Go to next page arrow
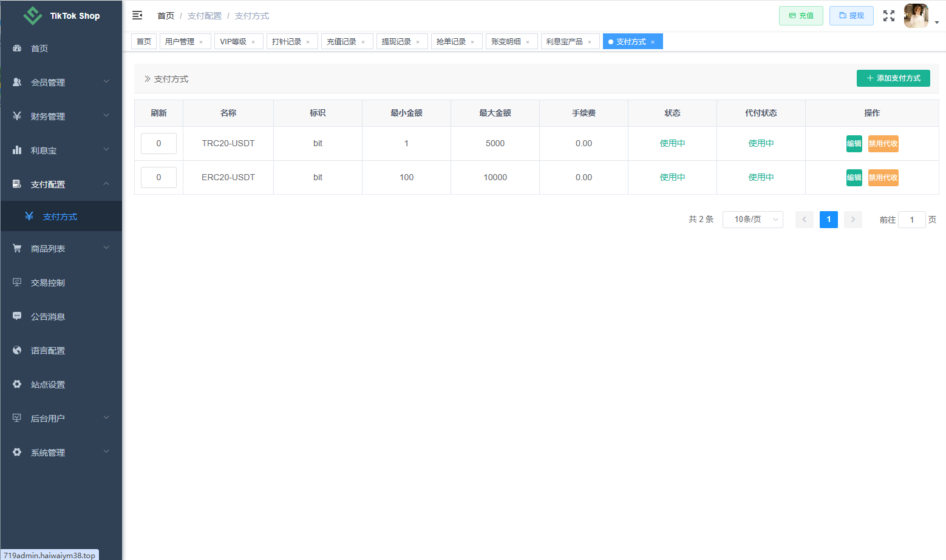 click(x=853, y=220)
